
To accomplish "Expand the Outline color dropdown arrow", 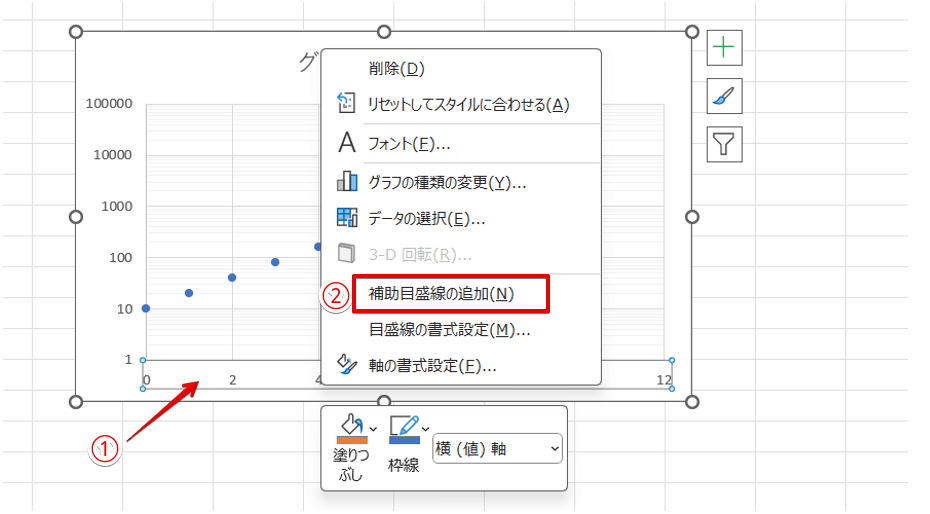I will click(426, 429).
